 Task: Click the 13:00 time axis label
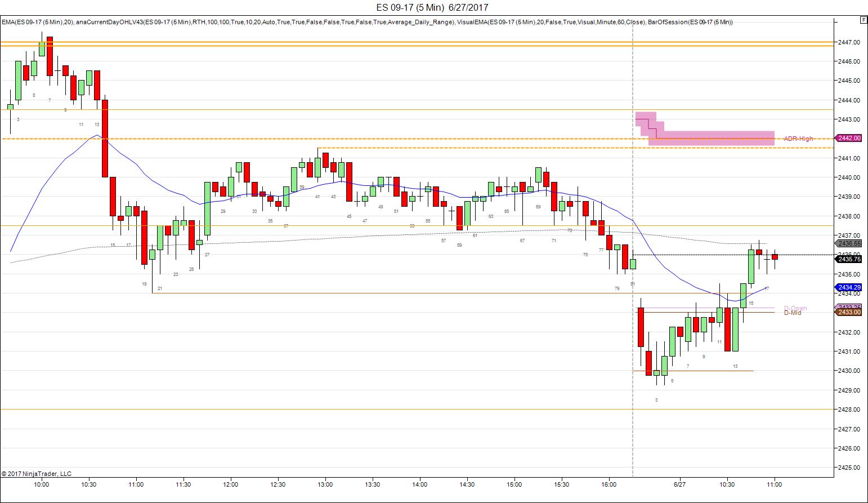coord(325,484)
